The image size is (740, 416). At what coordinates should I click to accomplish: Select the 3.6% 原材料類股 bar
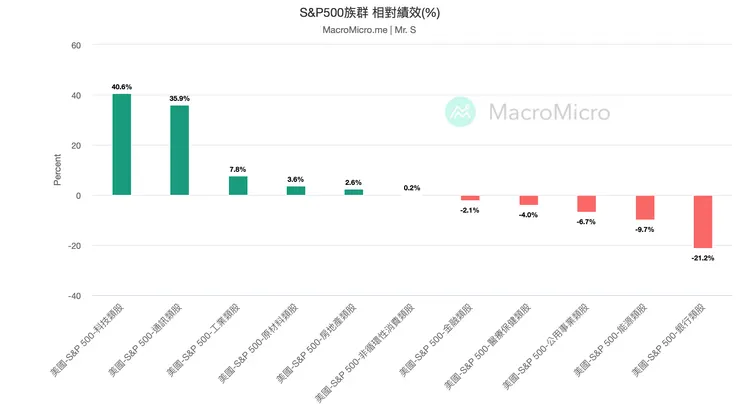(x=296, y=190)
